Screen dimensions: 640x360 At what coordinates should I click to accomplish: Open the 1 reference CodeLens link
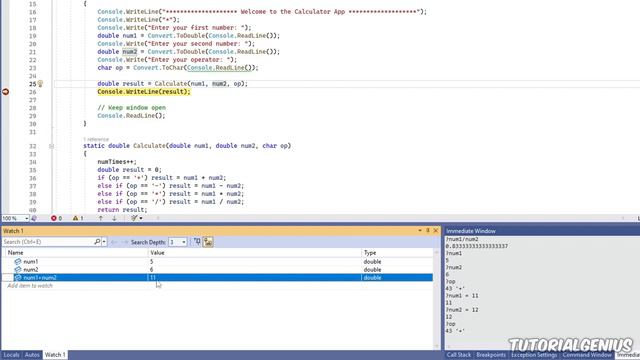(96, 139)
